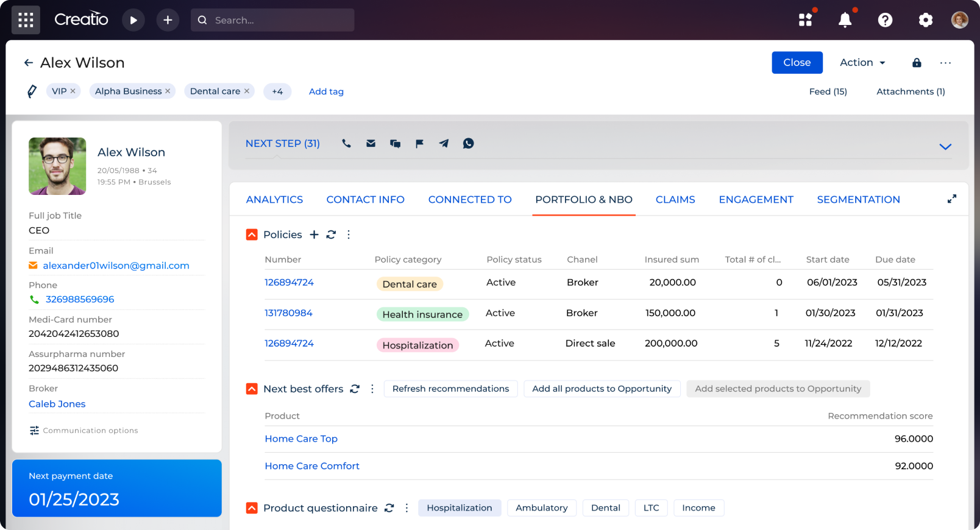Expand the Next Step panel chevron
The width and height of the screenshot is (980, 530).
[945, 147]
